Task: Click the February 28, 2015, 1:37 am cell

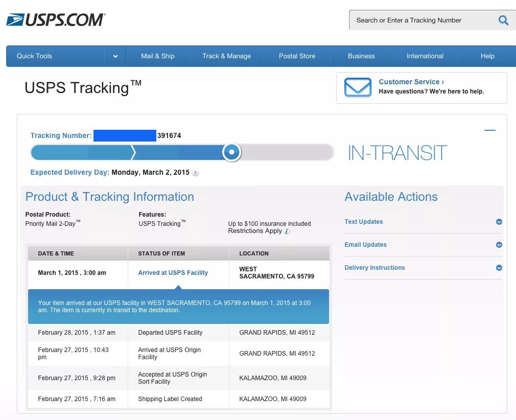Action: [x=76, y=333]
